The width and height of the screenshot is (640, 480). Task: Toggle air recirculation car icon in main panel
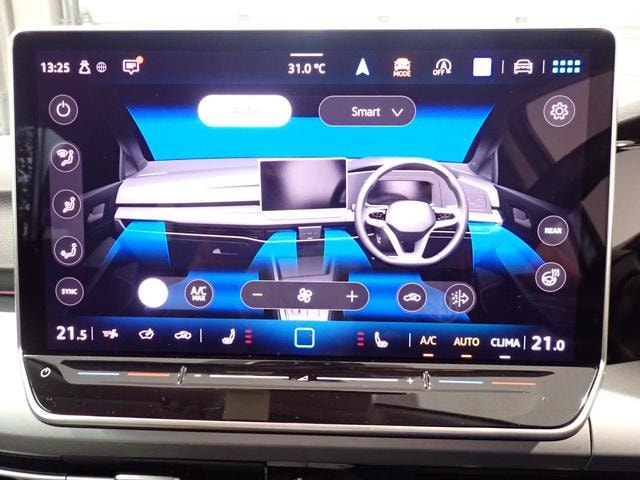point(412,298)
